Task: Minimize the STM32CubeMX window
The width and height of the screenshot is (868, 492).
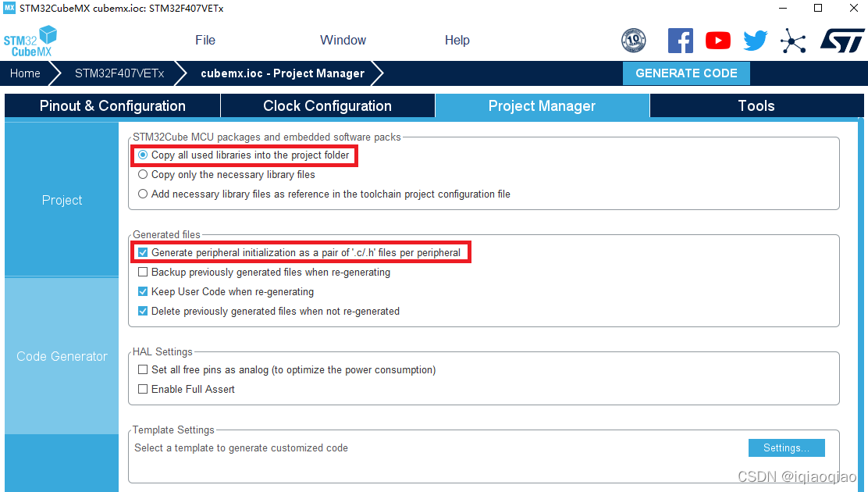Action: point(783,8)
